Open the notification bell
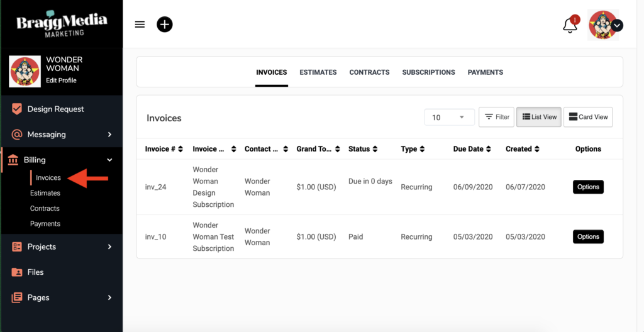 [x=570, y=26]
